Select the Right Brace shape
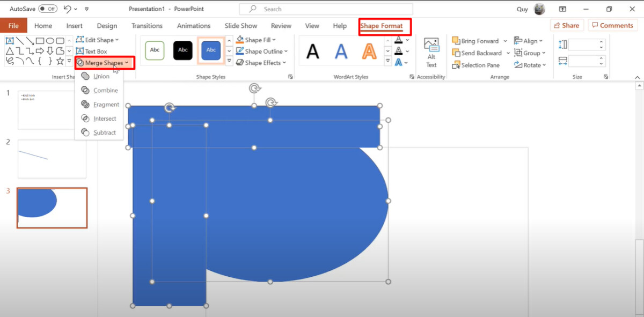 point(50,61)
